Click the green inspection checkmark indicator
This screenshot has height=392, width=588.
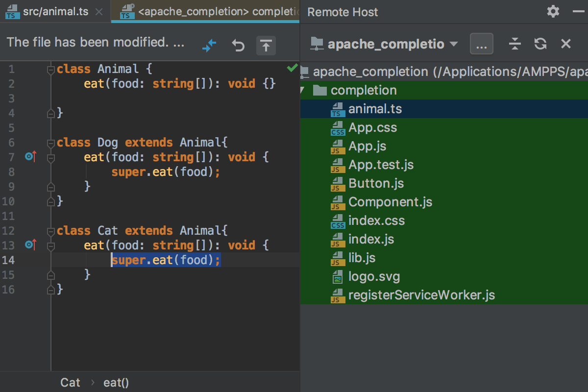(x=293, y=68)
